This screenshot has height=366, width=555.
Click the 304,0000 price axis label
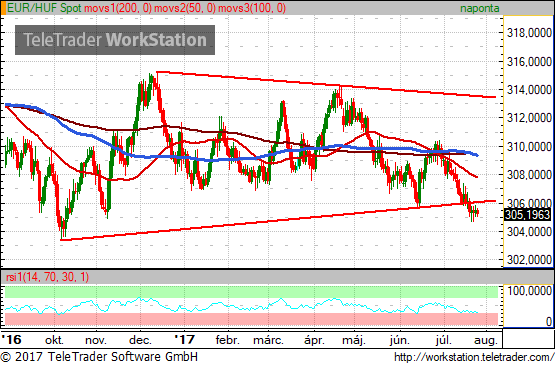[x=529, y=232]
